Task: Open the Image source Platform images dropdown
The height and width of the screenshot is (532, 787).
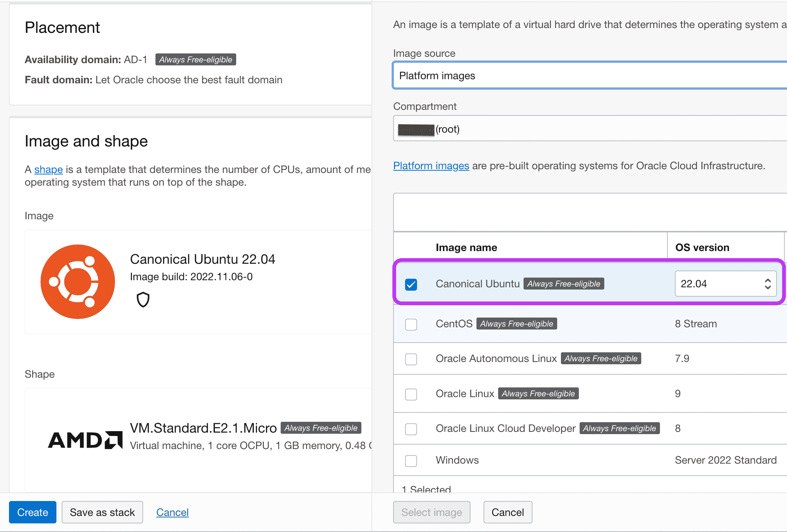Action: point(590,76)
